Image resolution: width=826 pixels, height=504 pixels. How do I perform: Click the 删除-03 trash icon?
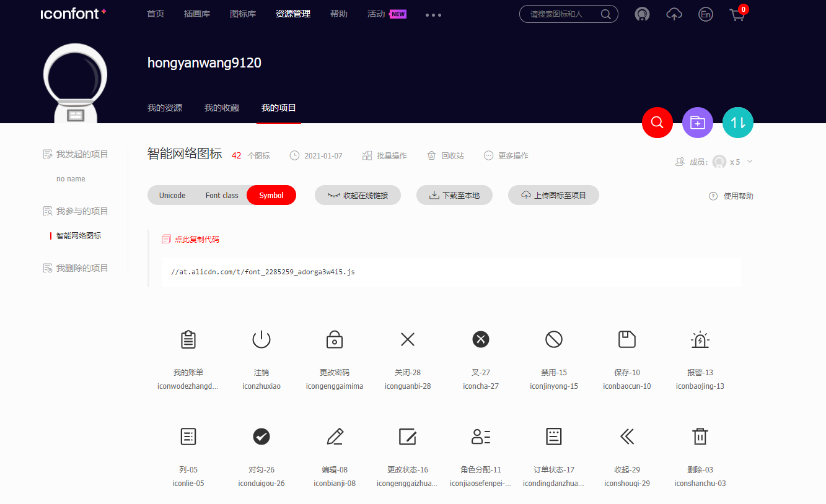(x=700, y=437)
